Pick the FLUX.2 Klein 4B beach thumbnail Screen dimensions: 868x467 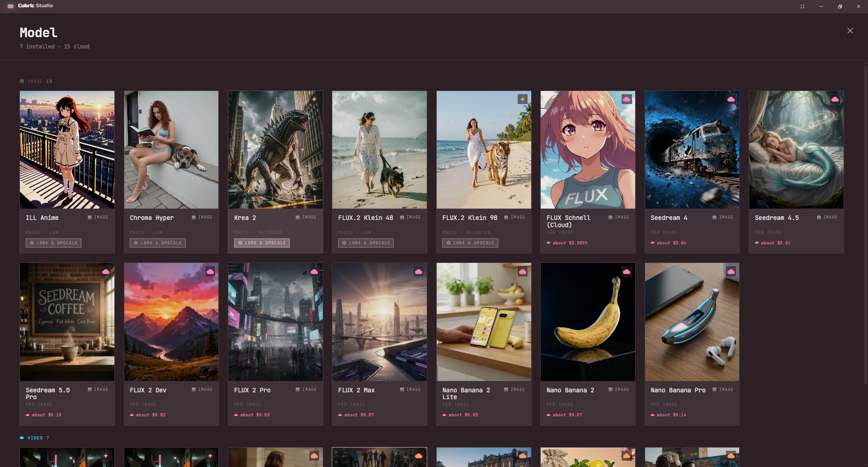pyautogui.click(x=379, y=150)
